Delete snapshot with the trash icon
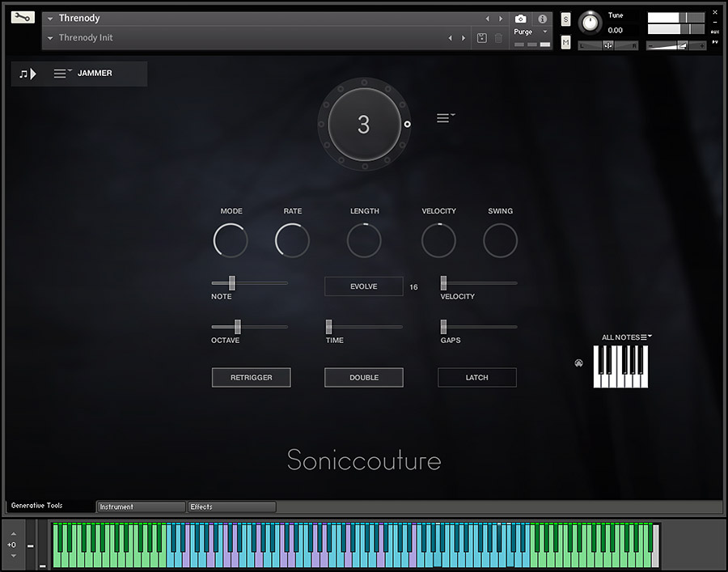The image size is (728, 572). (498, 38)
